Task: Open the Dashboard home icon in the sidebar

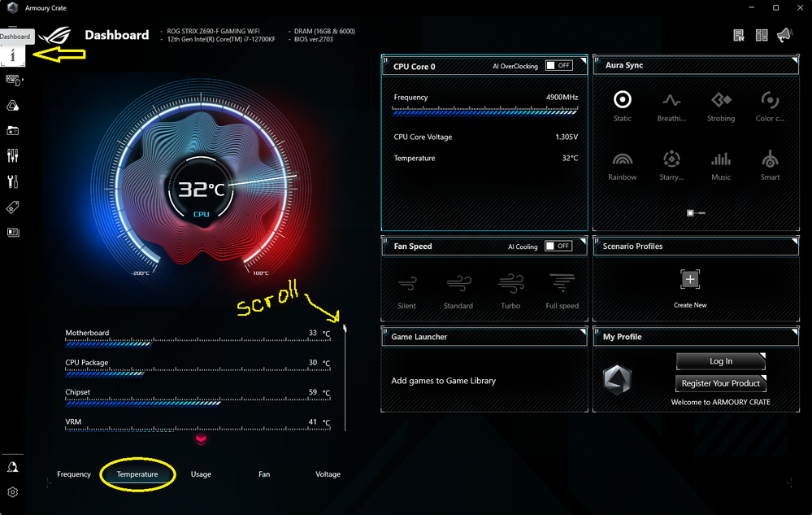Action: coord(12,55)
